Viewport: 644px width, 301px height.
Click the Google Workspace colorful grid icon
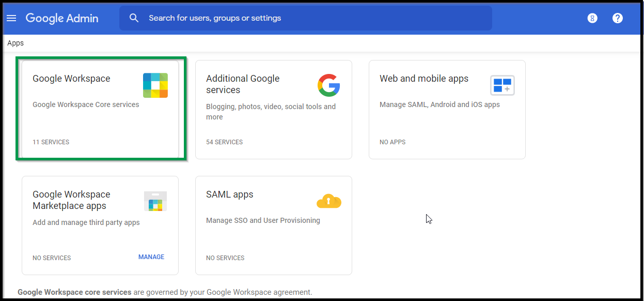point(155,85)
